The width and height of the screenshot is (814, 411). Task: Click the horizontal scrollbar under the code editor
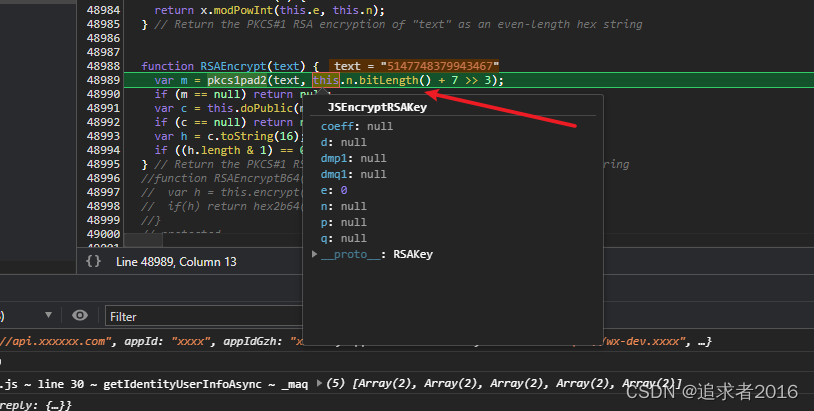pos(144,240)
